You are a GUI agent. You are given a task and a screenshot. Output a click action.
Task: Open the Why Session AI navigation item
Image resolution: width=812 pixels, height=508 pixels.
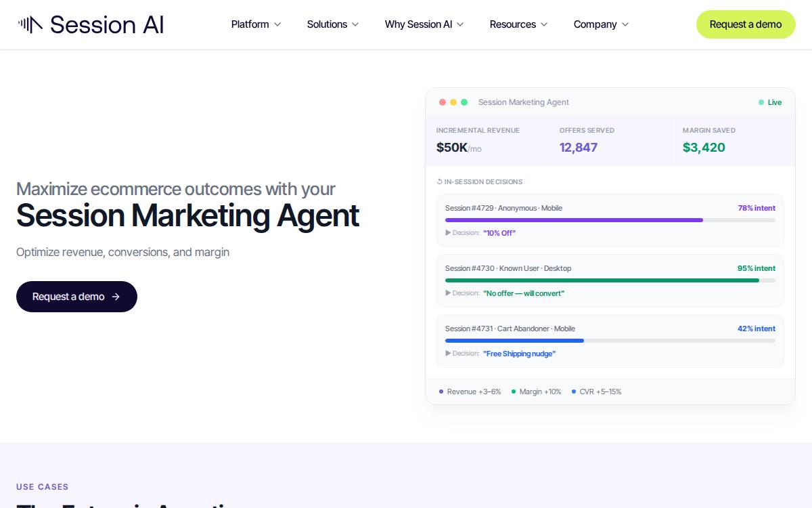click(x=418, y=24)
